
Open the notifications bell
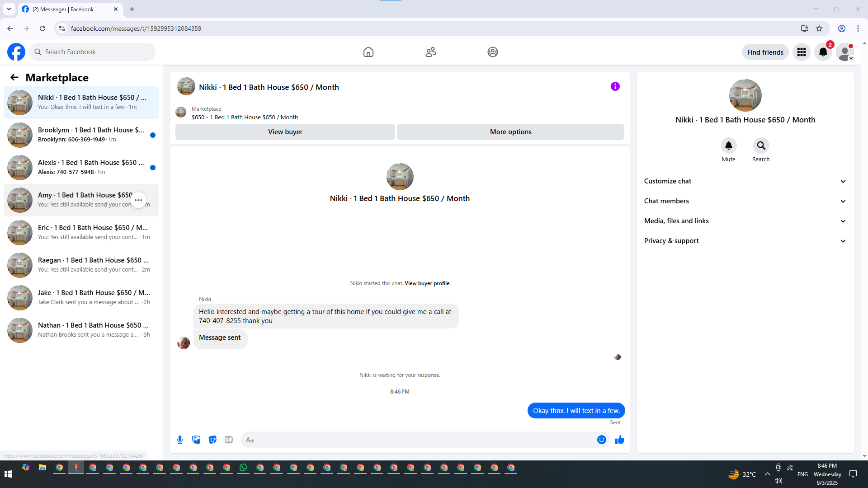(x=823, y=52)
